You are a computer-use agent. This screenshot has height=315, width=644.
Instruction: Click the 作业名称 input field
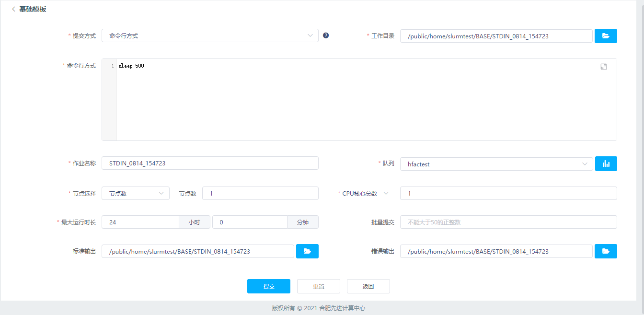coord(210,163)
